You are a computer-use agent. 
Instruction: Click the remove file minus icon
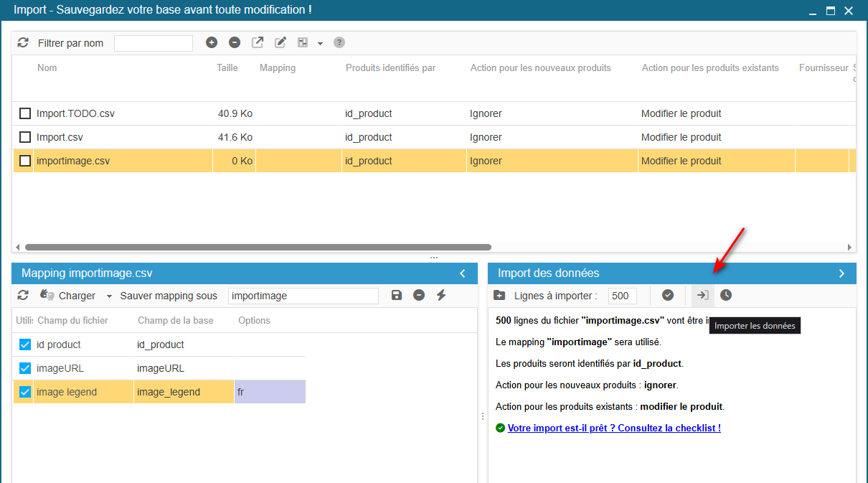pos(235,43)
